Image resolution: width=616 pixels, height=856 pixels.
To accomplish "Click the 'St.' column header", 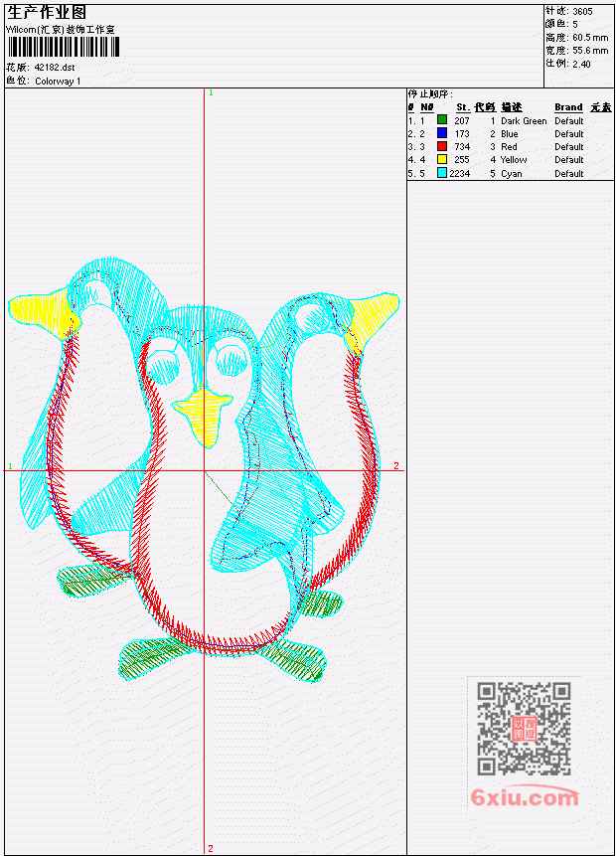I will pos(463,107).
